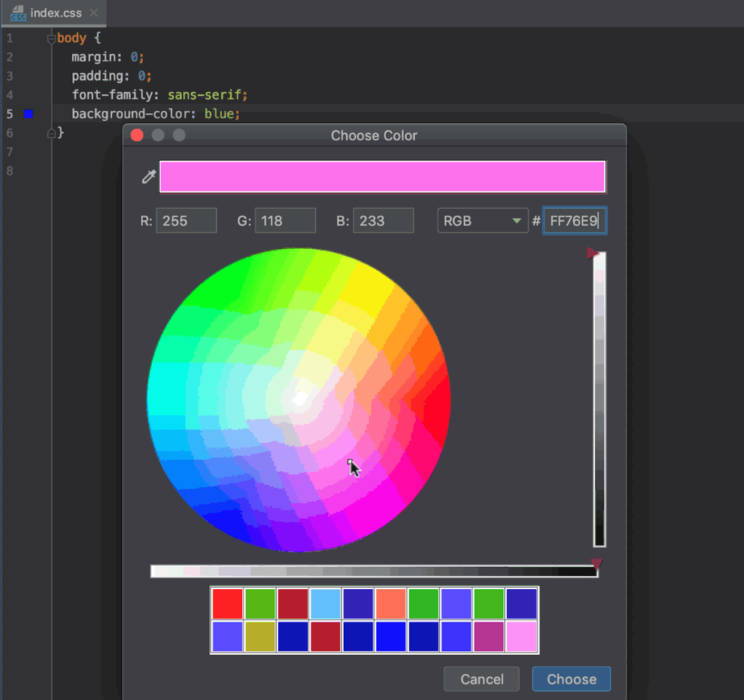Confirm with the Choose button
Viewport: 744px width, 700px height.
[571, 679]
